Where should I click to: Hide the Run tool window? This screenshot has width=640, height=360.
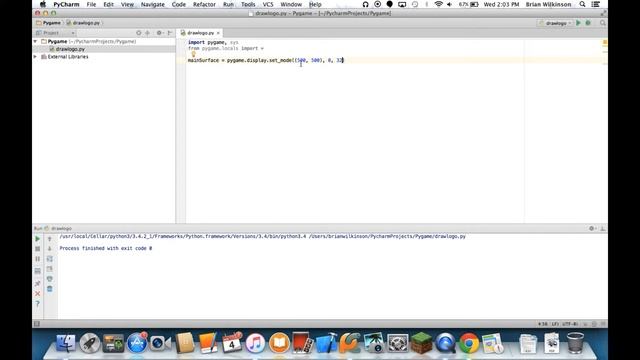click(x=602, y=229)
